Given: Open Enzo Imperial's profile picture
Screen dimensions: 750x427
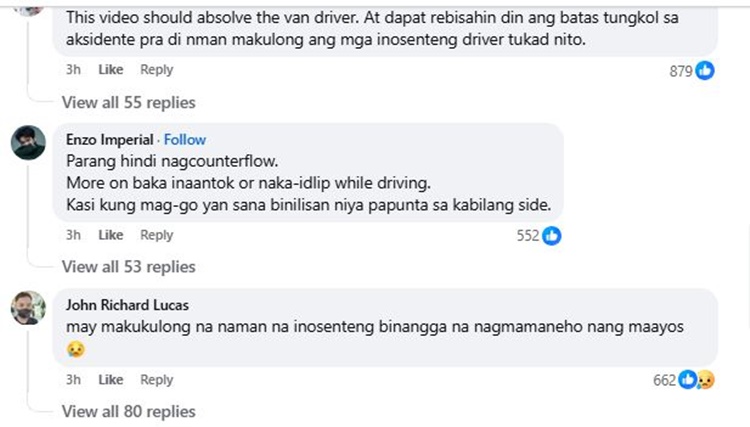Looking at the screenshot, I should tap(28, 143).
